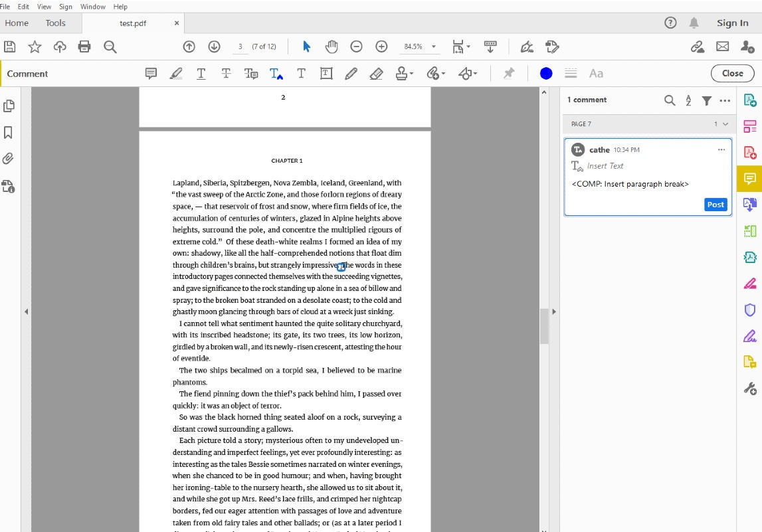
Task: Open the comment options ellipsis for cathe
Action: tap(721, 149)
